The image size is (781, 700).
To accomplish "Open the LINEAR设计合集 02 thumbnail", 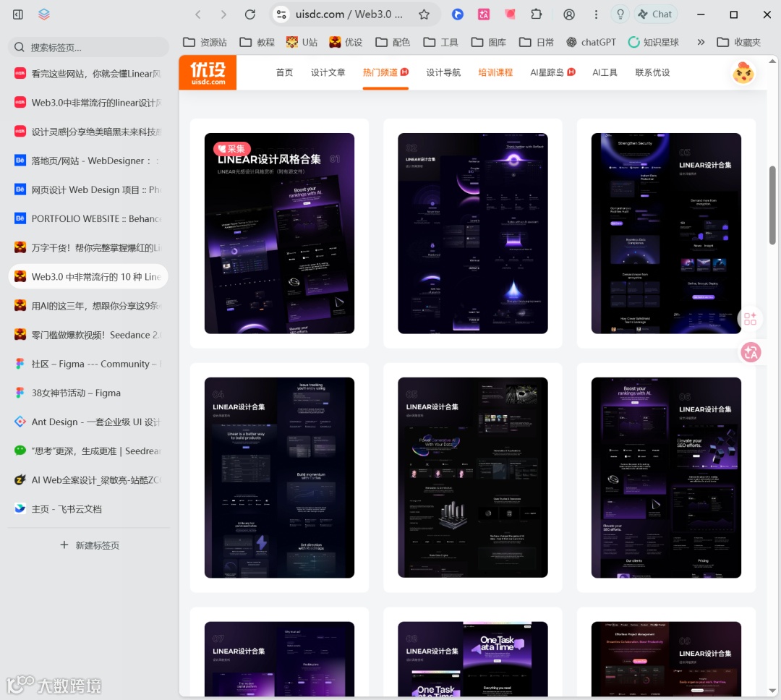I will click(473, 233).
